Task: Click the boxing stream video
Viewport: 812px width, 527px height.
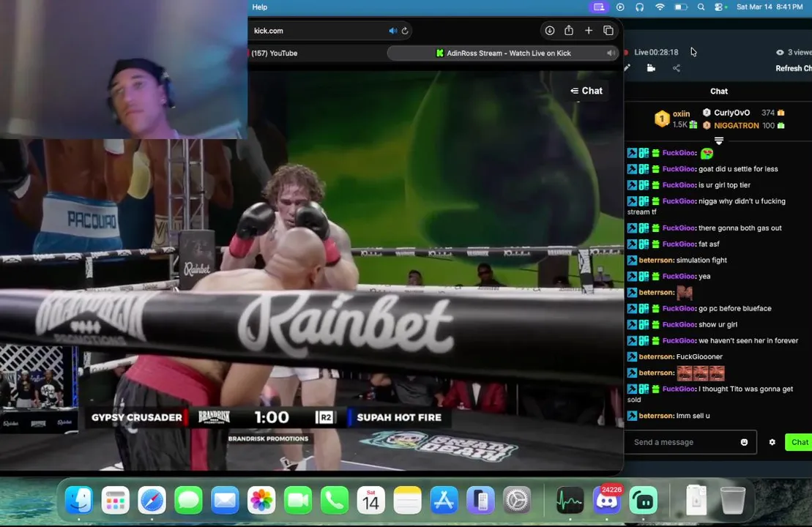Action: pos(312,270)
